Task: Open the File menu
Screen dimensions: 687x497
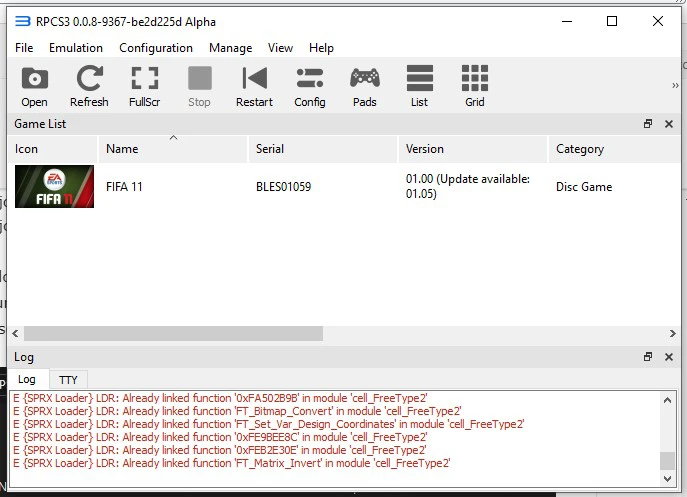Action: pyautogui.click(x=24, y=48)
